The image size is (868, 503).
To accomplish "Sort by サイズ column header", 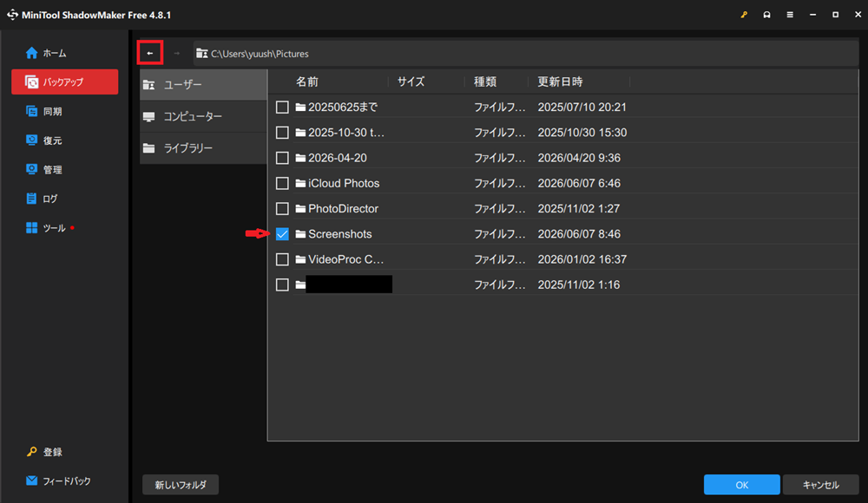I will click(411, 82).
